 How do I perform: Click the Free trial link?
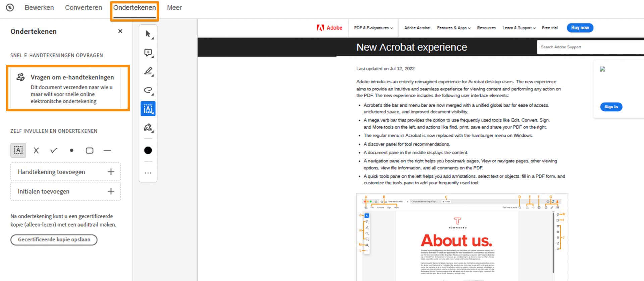[550, 28]
